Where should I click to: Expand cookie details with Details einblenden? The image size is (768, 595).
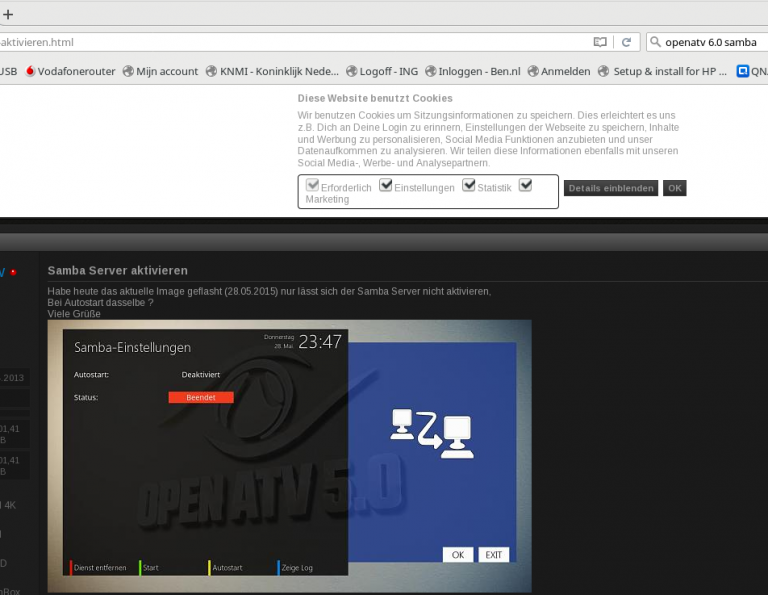[610, 188]
